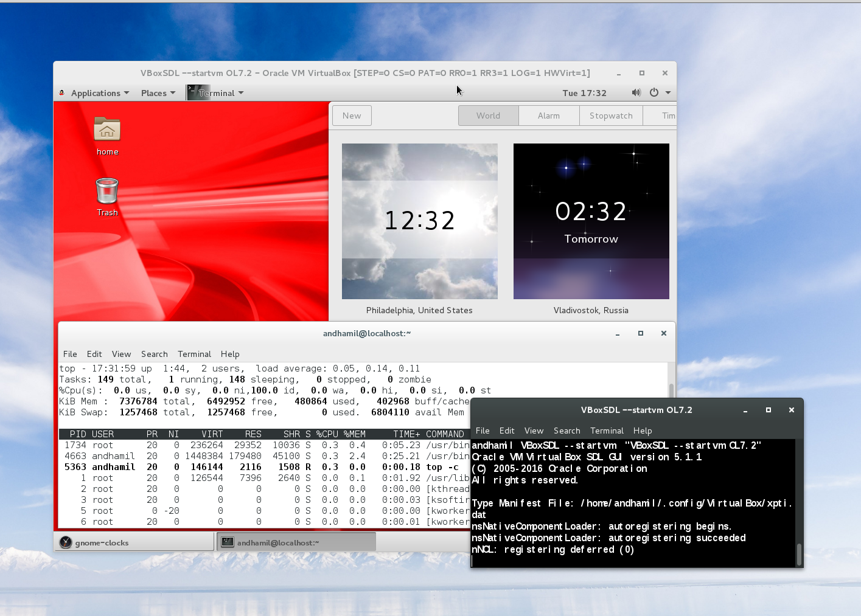Click the andhamil@localhost:~ window title
This screenshot has height=616, width=861.
tap(367, 333)
